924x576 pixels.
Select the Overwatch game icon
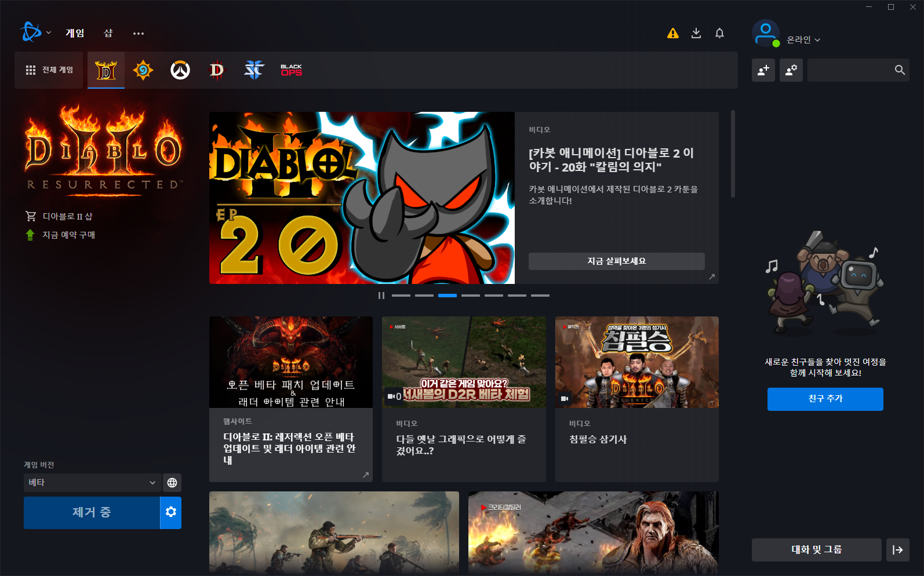coord(180,70)
